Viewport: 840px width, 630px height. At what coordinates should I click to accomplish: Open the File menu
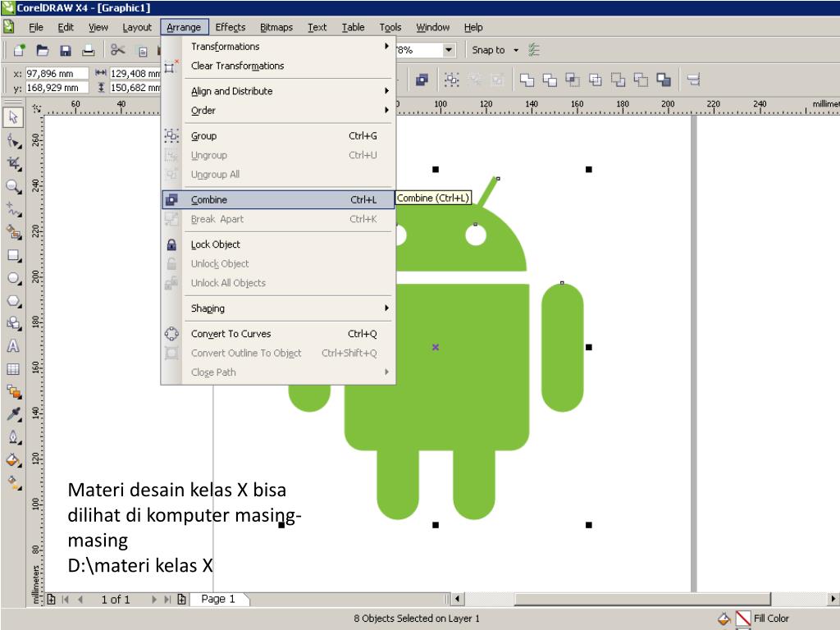[36, 27]
